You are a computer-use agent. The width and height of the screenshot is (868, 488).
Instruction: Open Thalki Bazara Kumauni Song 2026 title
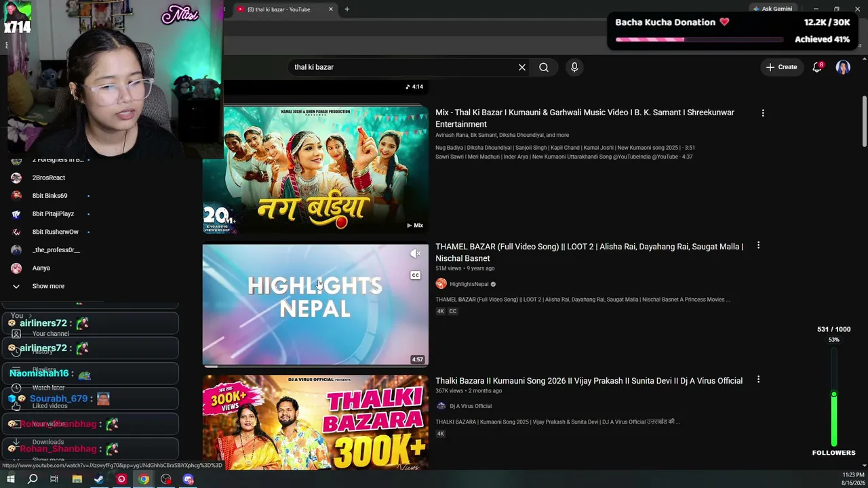[589, 381]
